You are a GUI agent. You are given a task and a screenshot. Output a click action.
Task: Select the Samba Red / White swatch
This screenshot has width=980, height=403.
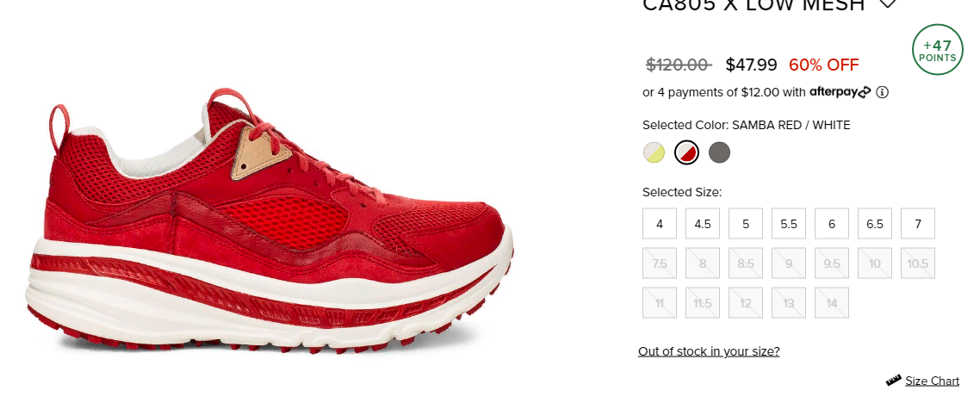686,152
